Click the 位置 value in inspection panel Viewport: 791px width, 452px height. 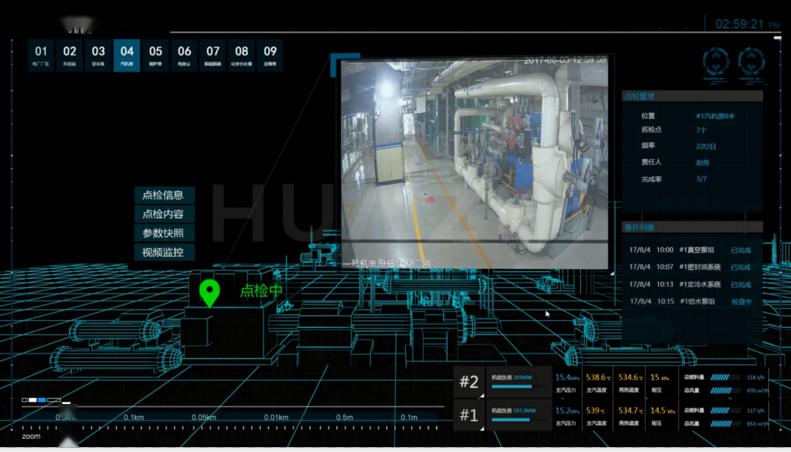coord(715,116)
